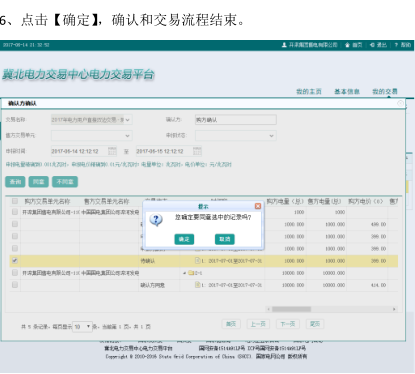The height and width of the screenshot is (374, 415).
Task: Open the page size dropdown showing 10
Action: pos(82,327)
